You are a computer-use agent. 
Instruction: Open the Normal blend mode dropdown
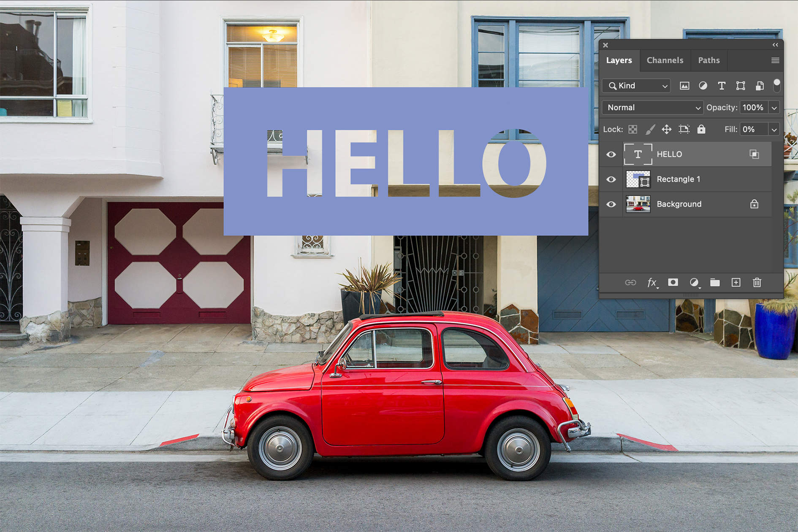coord(653,108)
